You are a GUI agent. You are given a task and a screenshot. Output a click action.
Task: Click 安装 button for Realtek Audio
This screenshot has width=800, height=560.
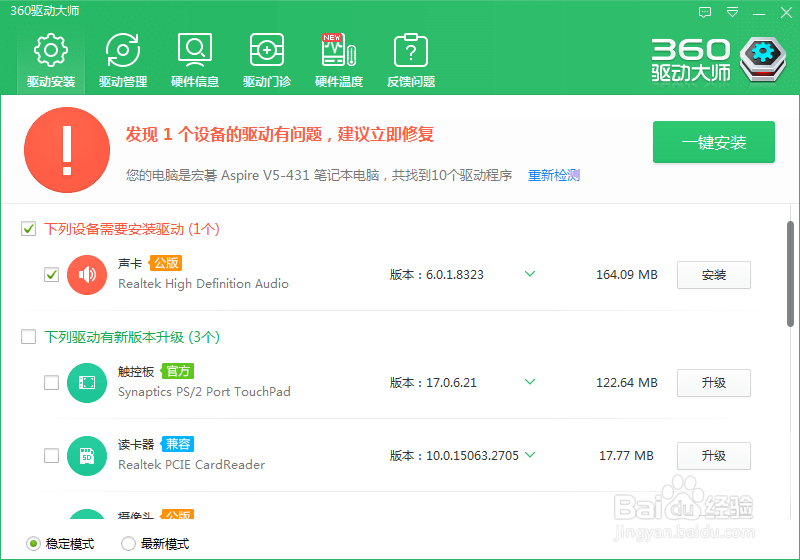coord(714,275)
